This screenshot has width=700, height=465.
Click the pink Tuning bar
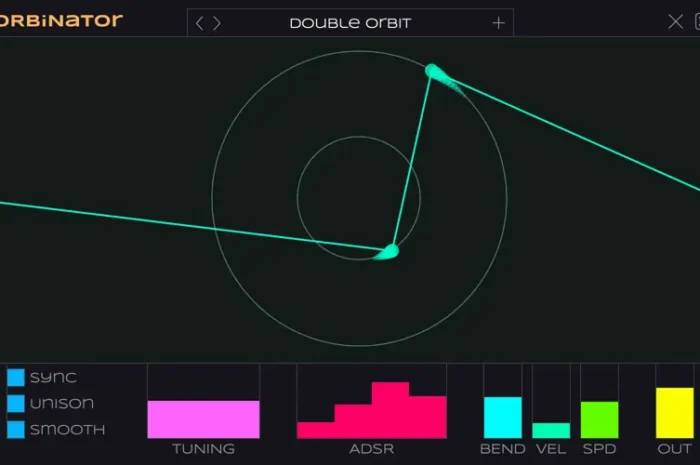click(204, 419)
